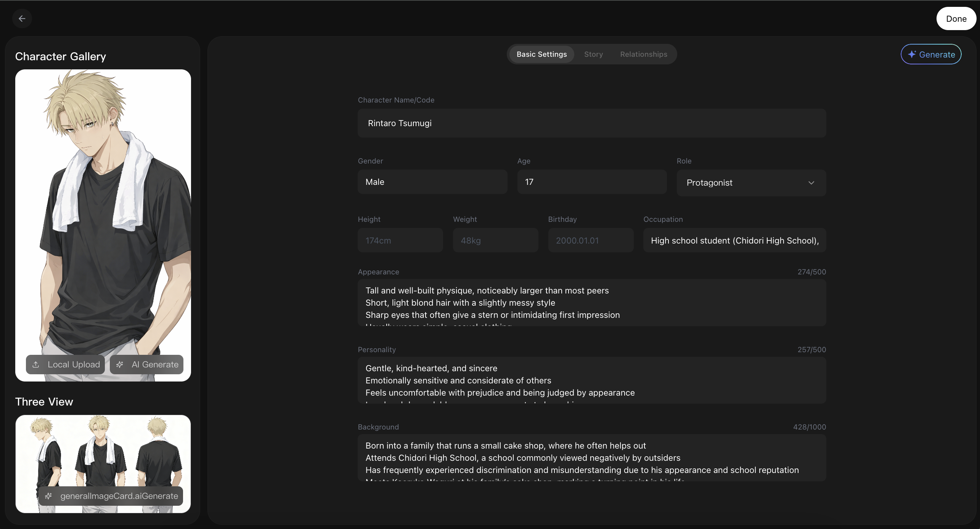Click the sparkle icon on Generate button
Screen dimensions: 980x529
point(912,55)
